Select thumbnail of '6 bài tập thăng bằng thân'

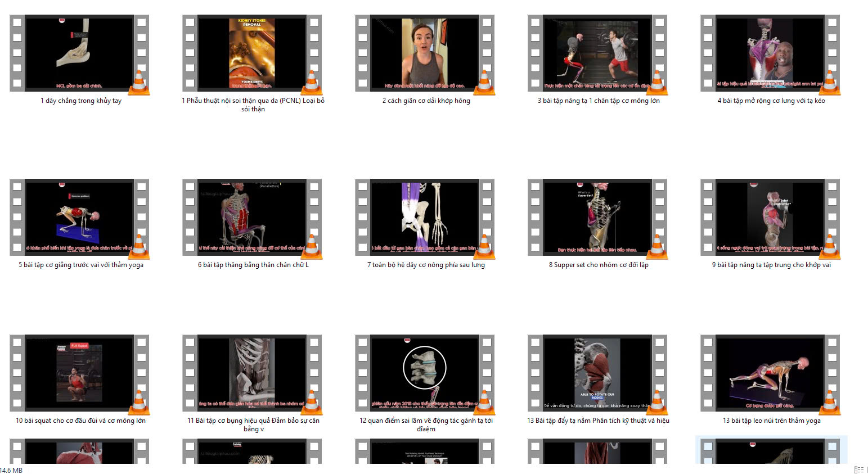click(x=252, y=218)
